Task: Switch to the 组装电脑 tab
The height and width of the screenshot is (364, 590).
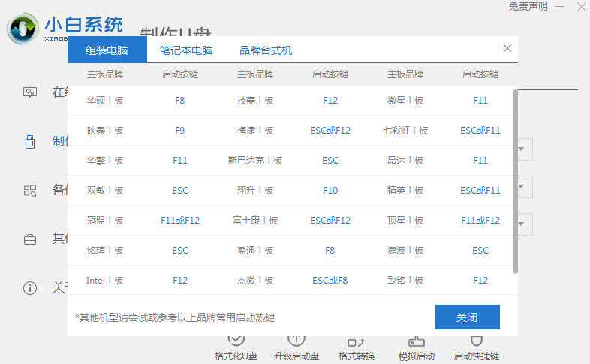Action: (107, 51)
